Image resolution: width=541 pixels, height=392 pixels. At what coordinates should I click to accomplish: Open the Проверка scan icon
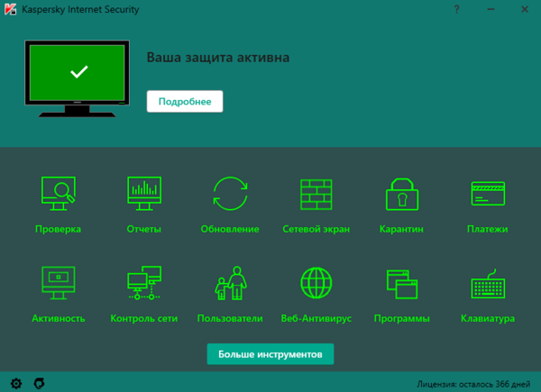[x=58, y=194]
